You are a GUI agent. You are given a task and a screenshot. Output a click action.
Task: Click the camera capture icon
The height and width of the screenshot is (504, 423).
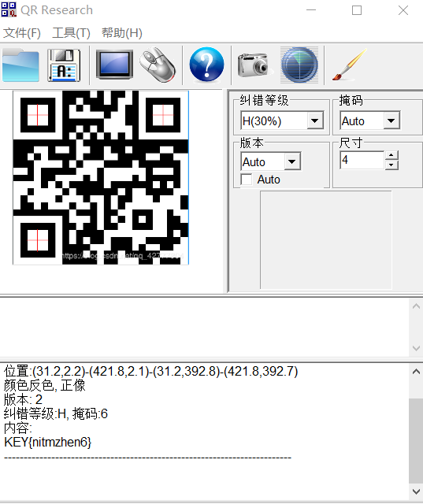point(254,65)
